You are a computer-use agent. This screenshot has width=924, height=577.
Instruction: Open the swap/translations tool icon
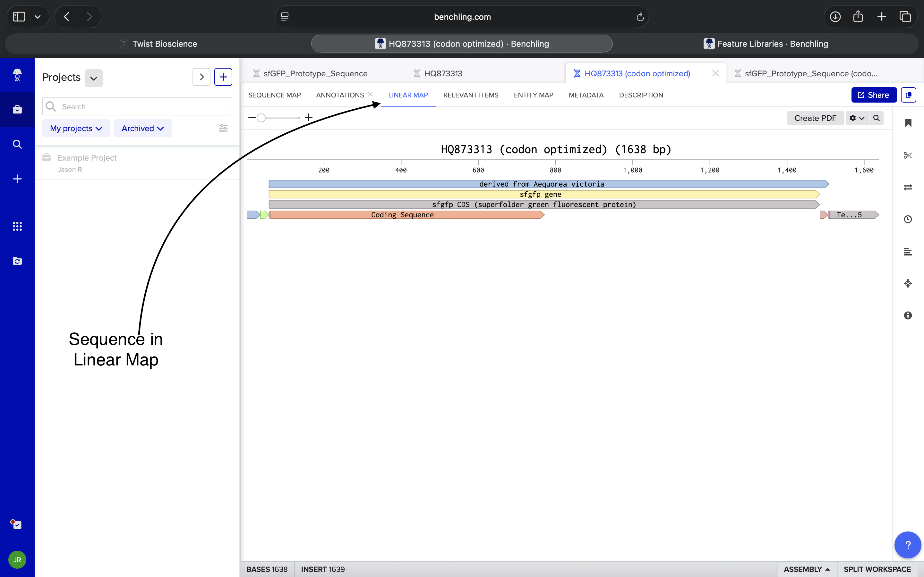pyautogui.click(x=908, y=187)
